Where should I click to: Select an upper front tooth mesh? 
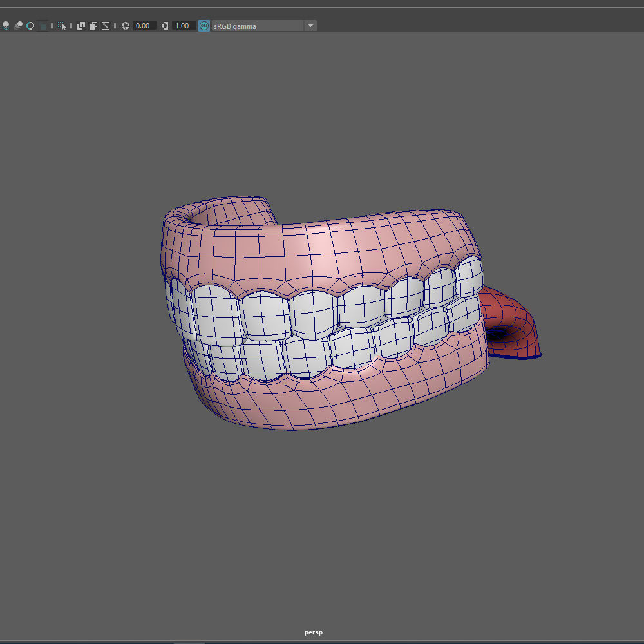[x=264, y=316]
